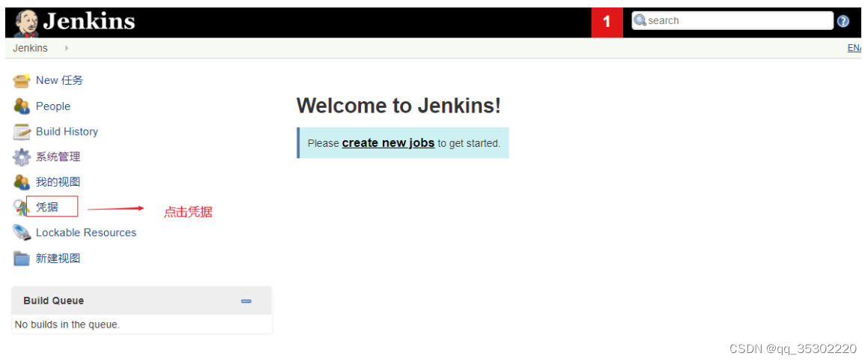Click the 新建视图 folder icon

[x=22, y=259]
